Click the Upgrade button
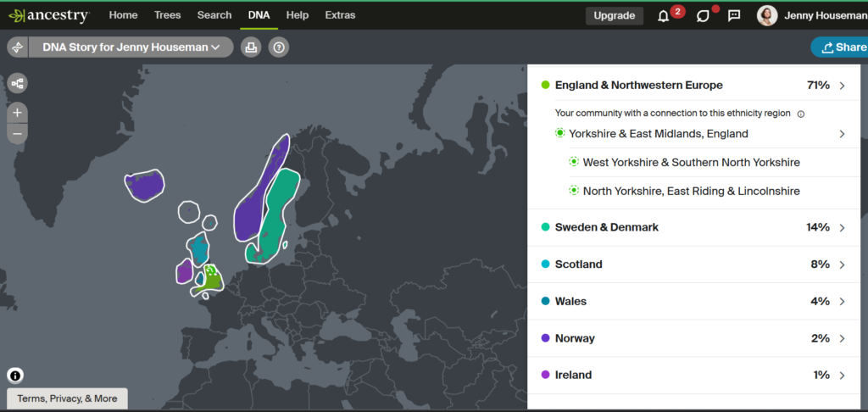The width and height of the screenshot is (868, 412). click(614, 15)
